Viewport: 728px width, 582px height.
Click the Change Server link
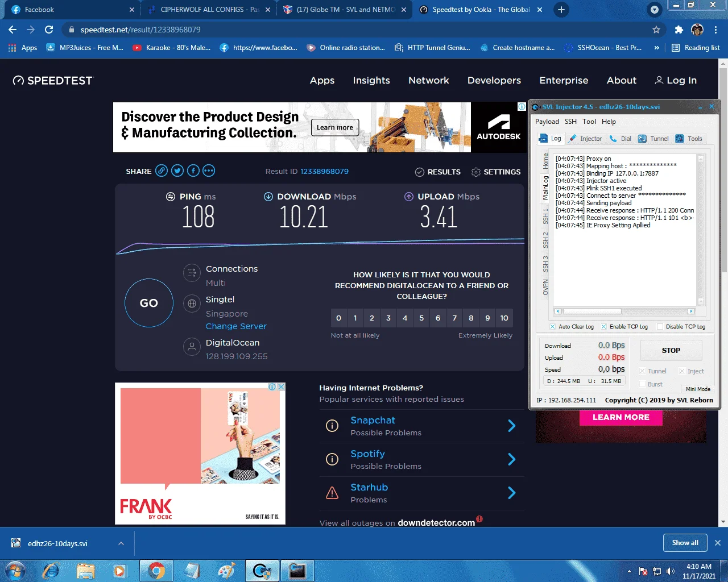pos(236,326)
